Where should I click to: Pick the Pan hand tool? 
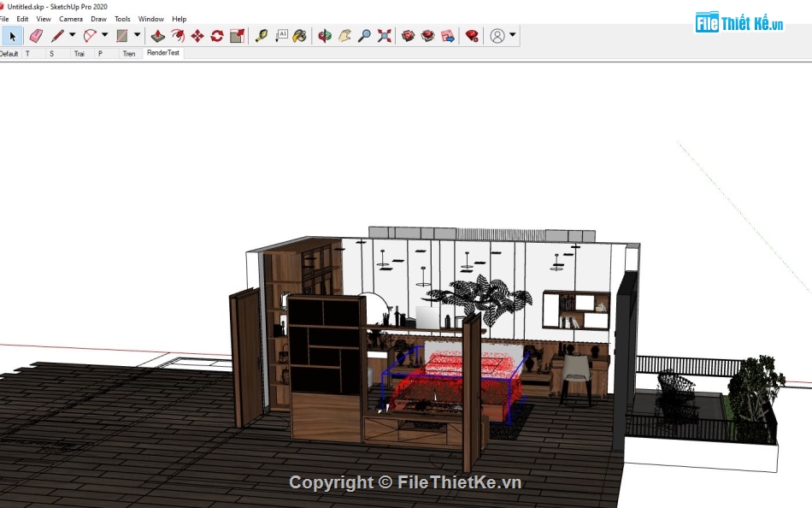(x=344, y=36)
